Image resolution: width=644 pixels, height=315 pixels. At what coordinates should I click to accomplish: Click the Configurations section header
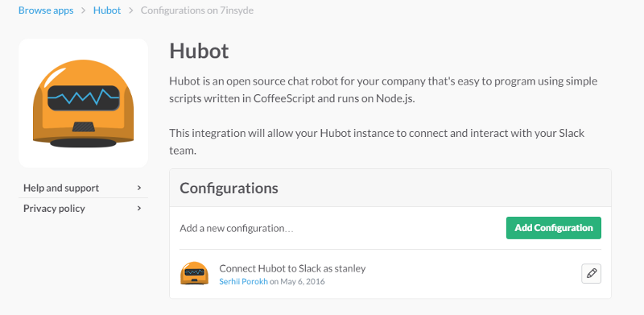click(x=229, y=188)
